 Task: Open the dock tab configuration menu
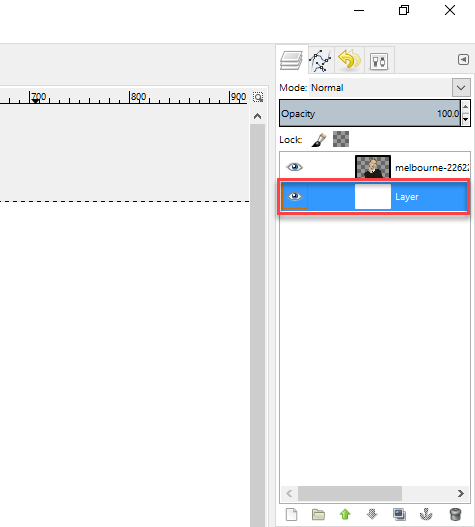[463, 59]
